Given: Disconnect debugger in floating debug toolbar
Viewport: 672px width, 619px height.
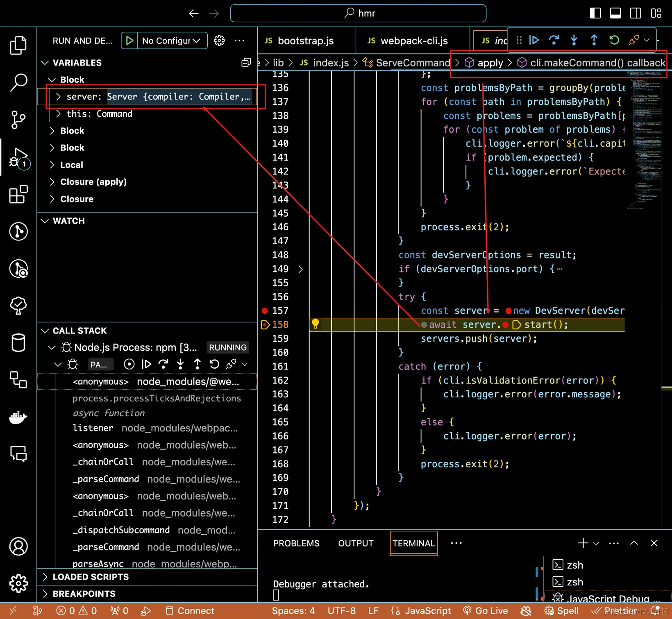Looking at the screenshot, I should pyautogui.click(x=634, y=40).
